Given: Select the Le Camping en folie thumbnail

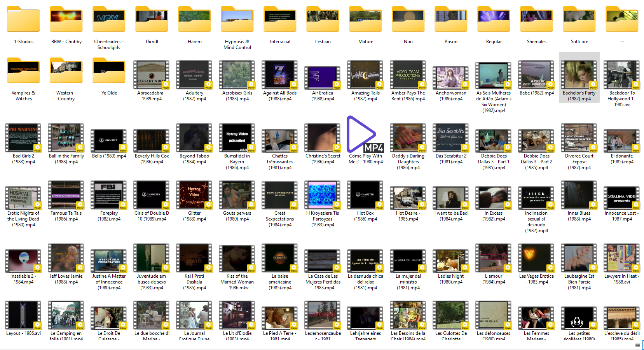Looking at the screenshot, I should click(x=66, y=315).
